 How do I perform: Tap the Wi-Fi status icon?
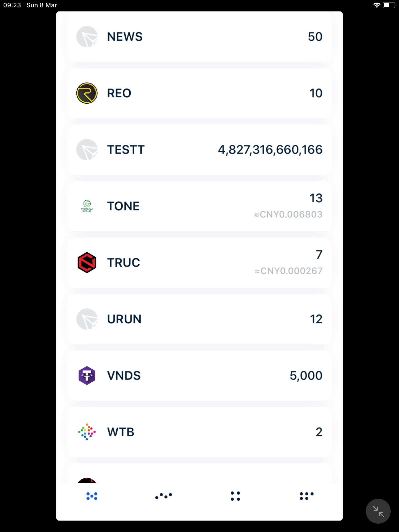[x=376, y=5]
